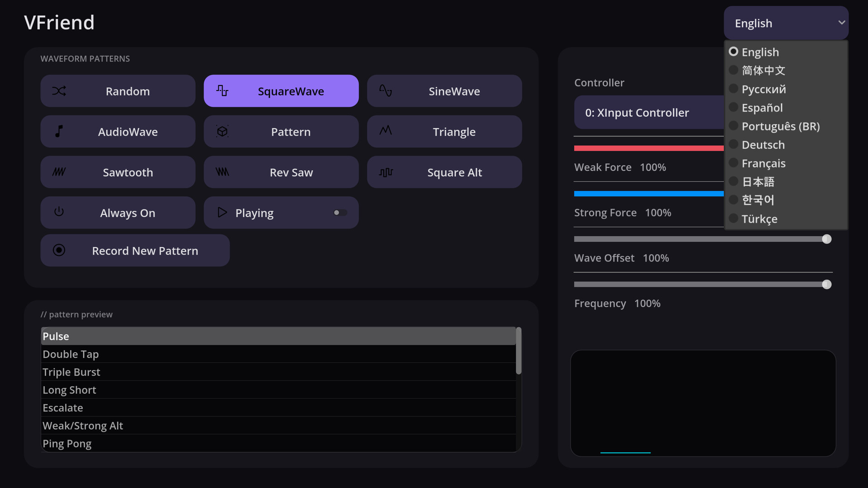868x488 pixels.
Task: Select the Triple Burst pattern row
Action: pos(278,372)
